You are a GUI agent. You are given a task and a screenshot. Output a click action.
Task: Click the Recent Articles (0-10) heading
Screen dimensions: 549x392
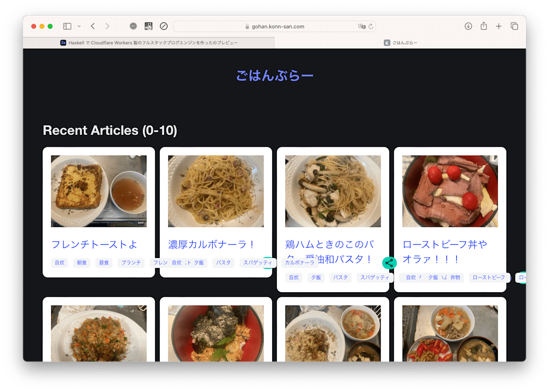click(110, 130)
